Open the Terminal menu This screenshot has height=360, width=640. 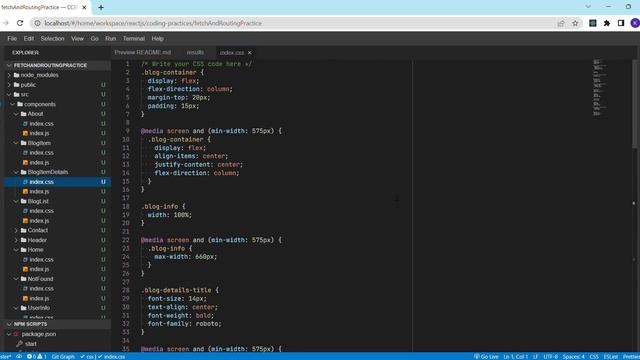pos(134,38)
